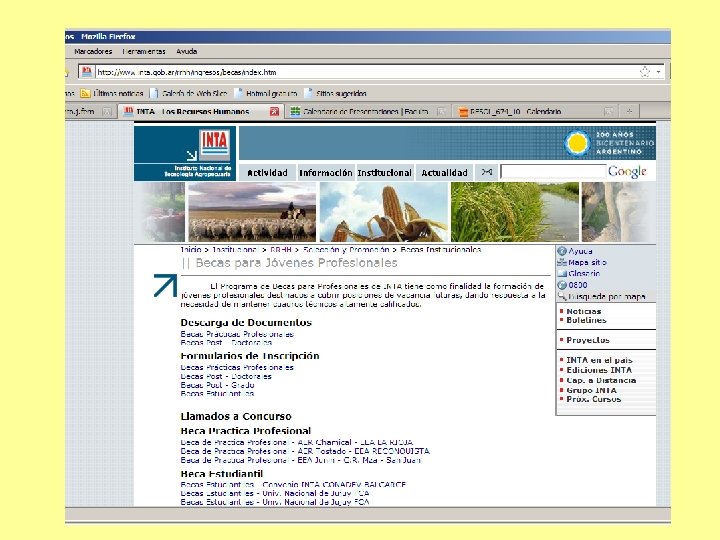Close the Calendario de Presentaciones tab
The width and height of the screenshot is (720, 540).
(441, 112)
